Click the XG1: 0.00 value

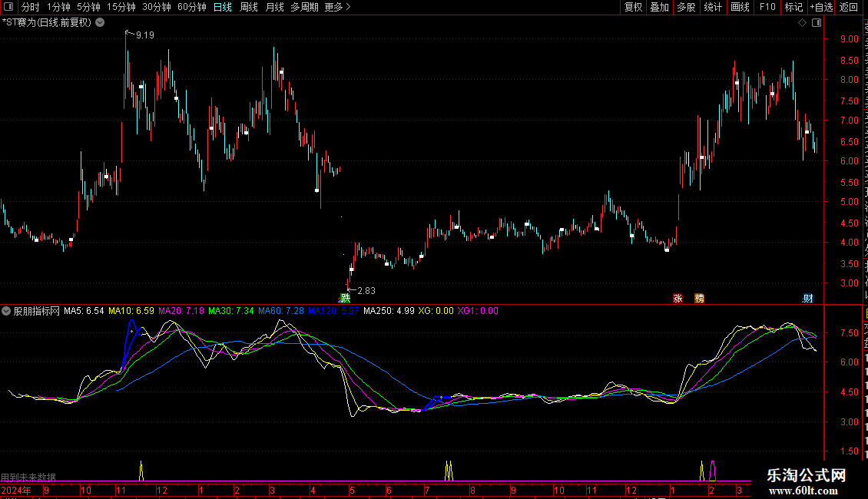478,311
